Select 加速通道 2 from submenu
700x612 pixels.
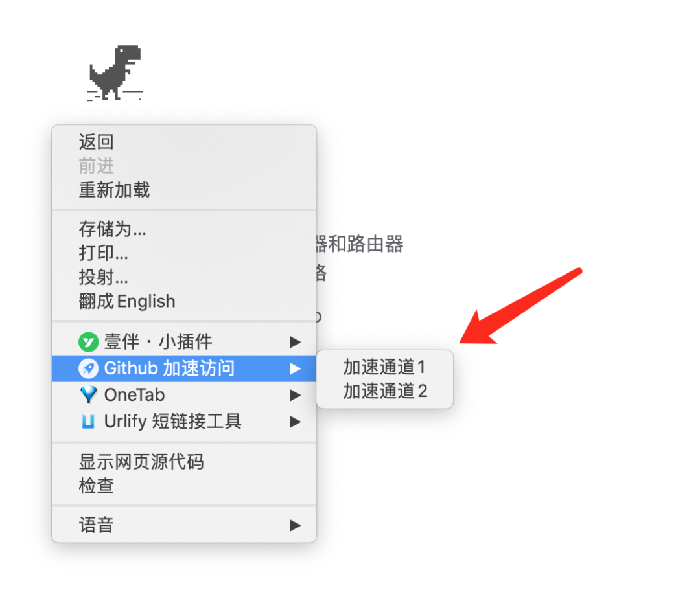coord(384,391)
